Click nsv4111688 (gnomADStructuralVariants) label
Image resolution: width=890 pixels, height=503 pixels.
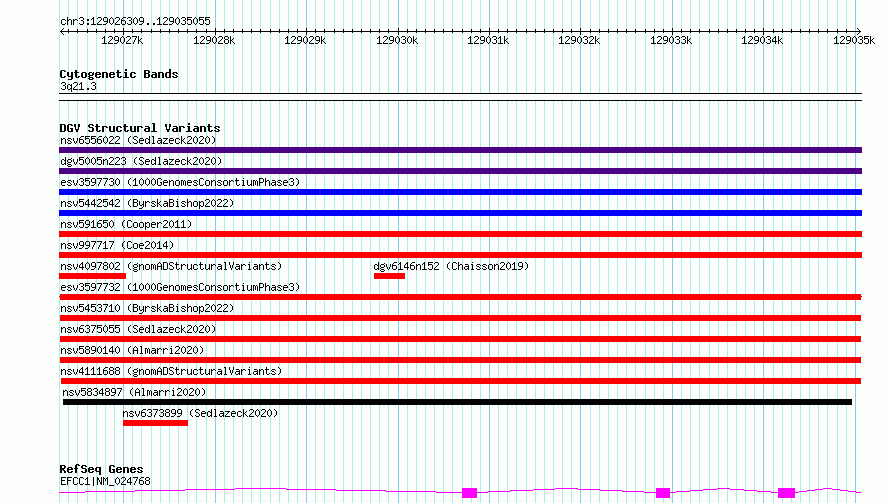point(171,371)
